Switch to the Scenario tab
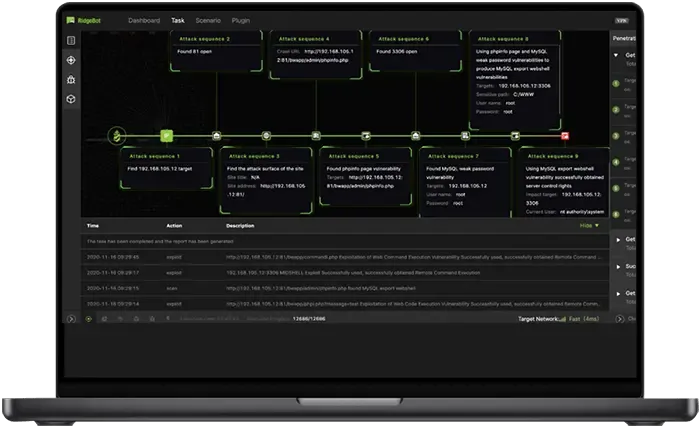The image size is (700, 427). tap(208, 21)
